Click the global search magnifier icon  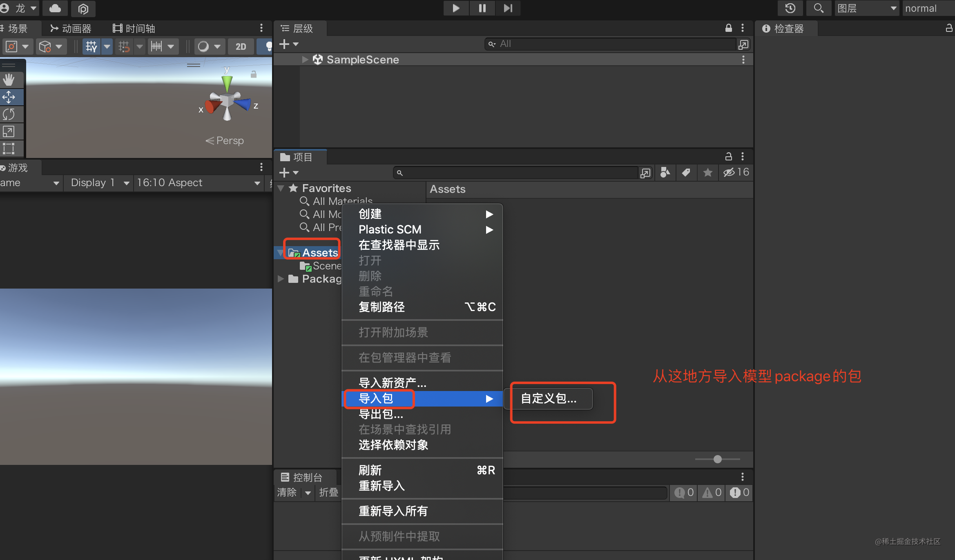(x=818, y=8)
